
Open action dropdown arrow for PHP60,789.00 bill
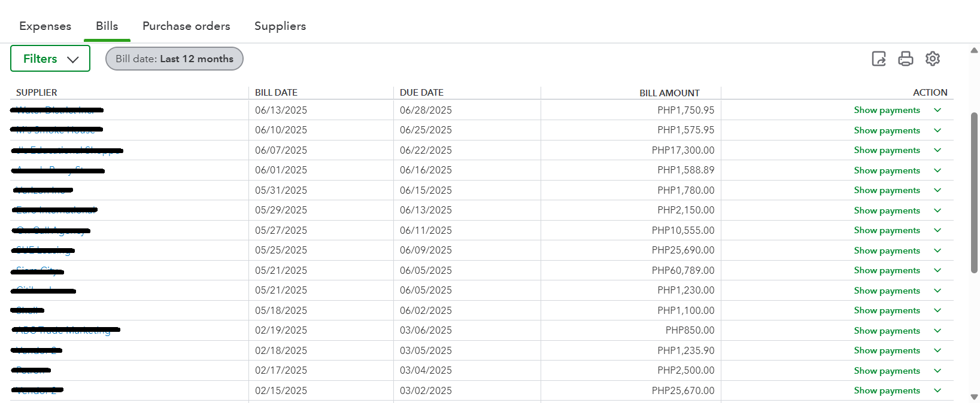tap(937, 270)
